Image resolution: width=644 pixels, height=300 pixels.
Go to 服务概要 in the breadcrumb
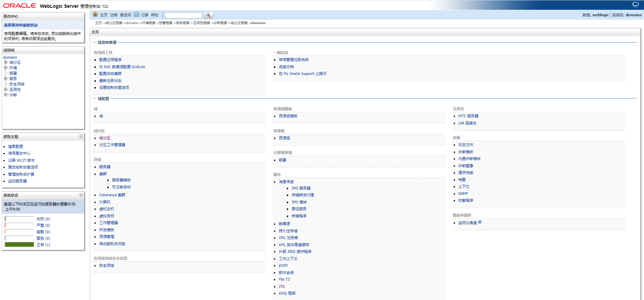(183, 23)
